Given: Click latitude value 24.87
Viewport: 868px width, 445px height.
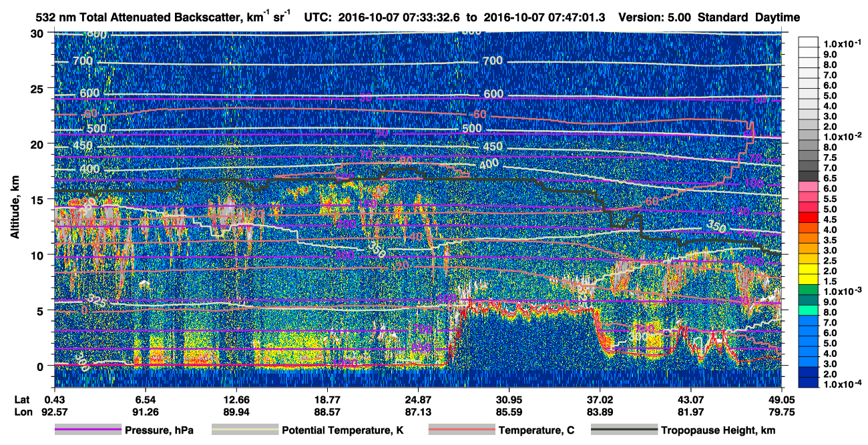Looking at the screenshot, I should (x=418, y=399).
